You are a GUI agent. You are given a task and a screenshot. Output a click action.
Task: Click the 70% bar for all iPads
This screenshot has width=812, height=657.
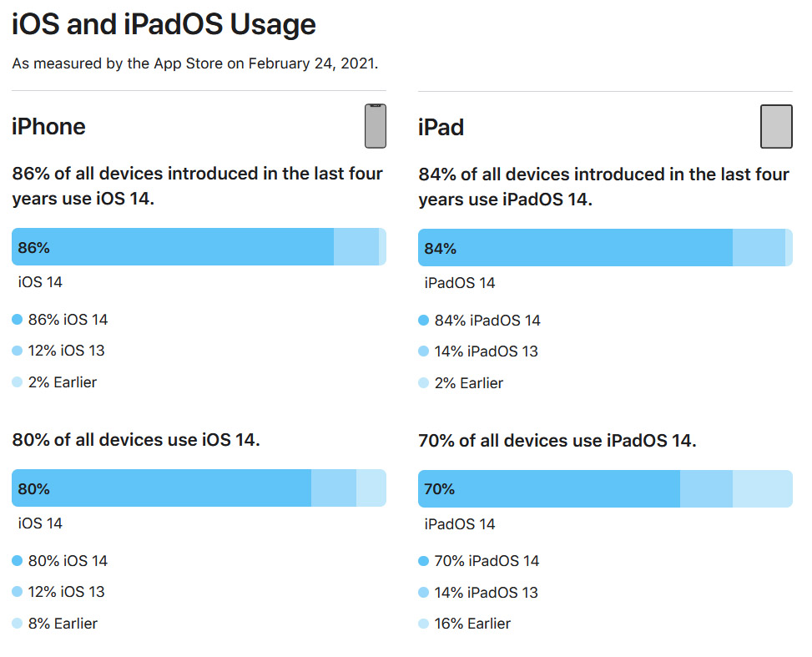point(549,488)
